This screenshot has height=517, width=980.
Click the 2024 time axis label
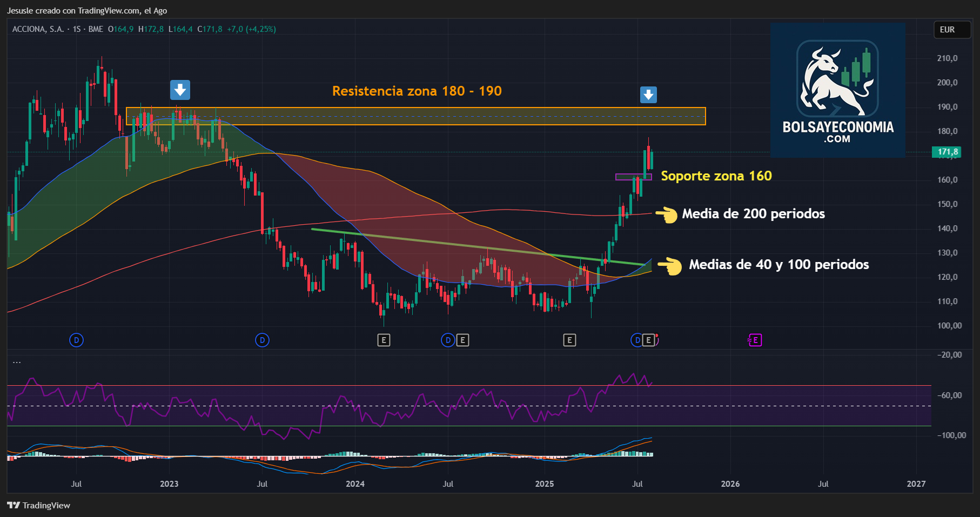[x=355, y=484]
